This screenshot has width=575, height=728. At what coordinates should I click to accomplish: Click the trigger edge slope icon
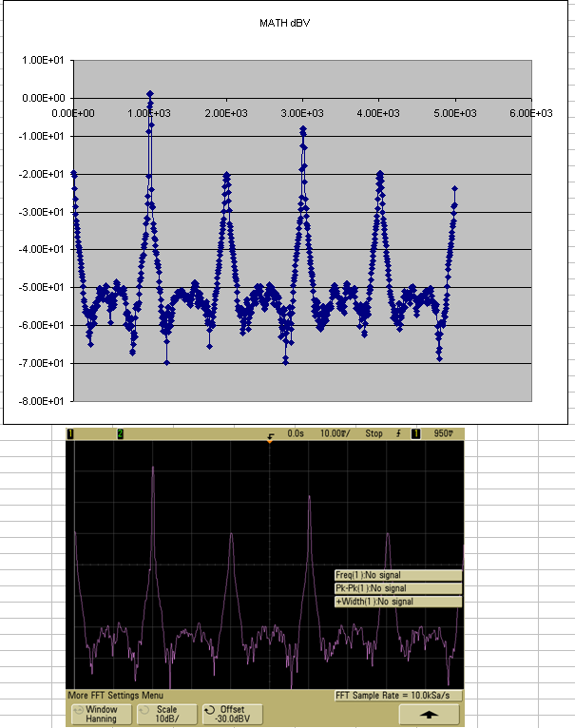pos(399,434)
